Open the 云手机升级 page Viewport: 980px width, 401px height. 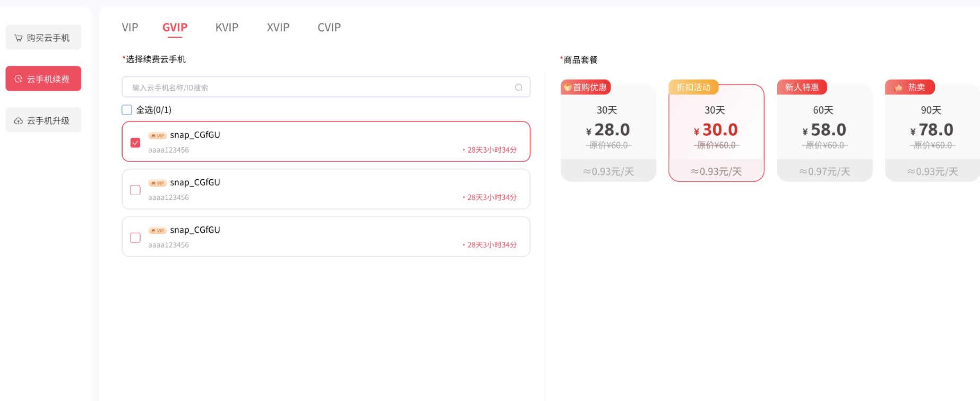(x=44, y=120)
